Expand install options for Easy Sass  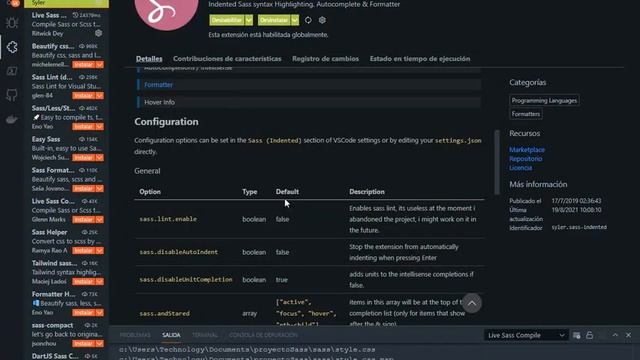click(x=100, y=158)
